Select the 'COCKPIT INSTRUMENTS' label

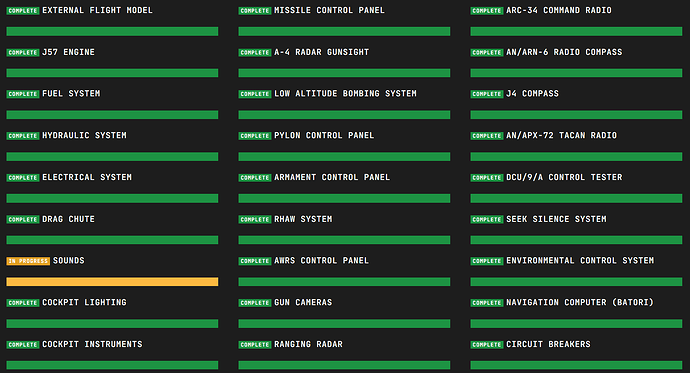pos(92,344)
